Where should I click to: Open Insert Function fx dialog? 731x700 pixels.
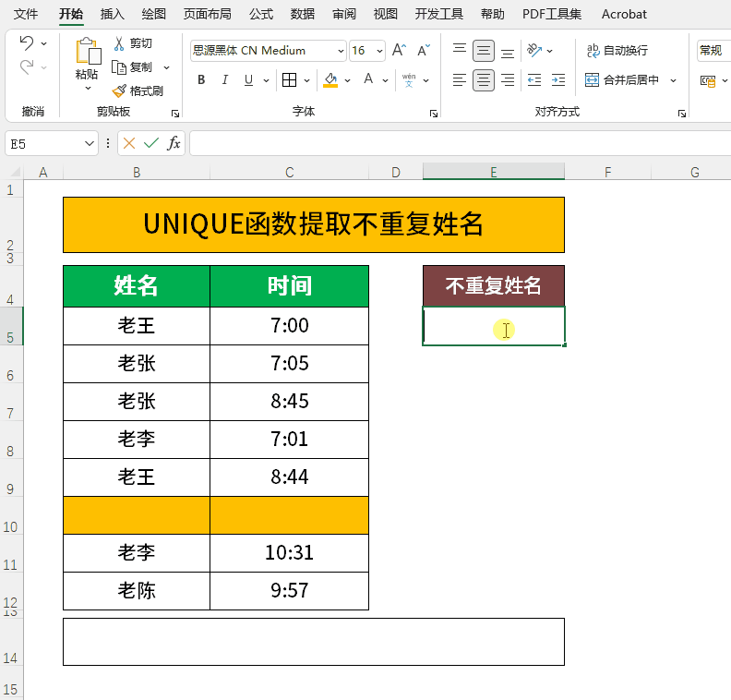174,143
